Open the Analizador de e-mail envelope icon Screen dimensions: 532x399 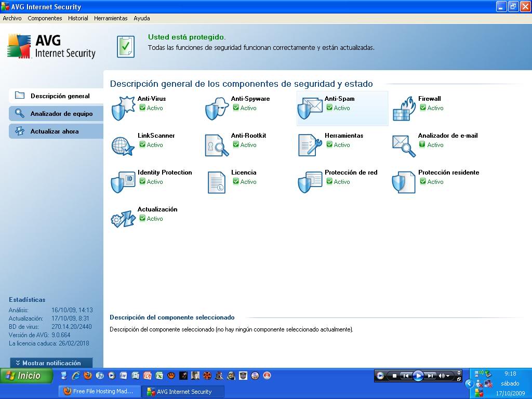point(404,146)
